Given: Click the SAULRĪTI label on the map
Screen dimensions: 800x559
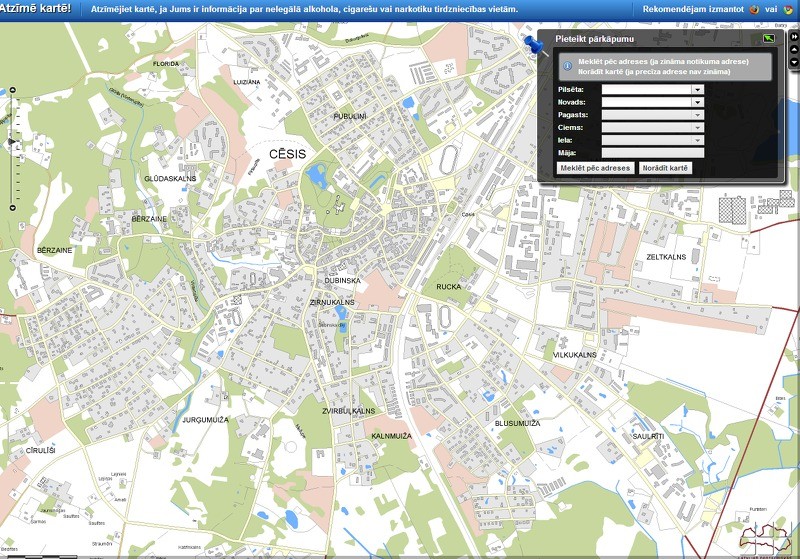Looking at the screenshot, I should click(648, 437).
